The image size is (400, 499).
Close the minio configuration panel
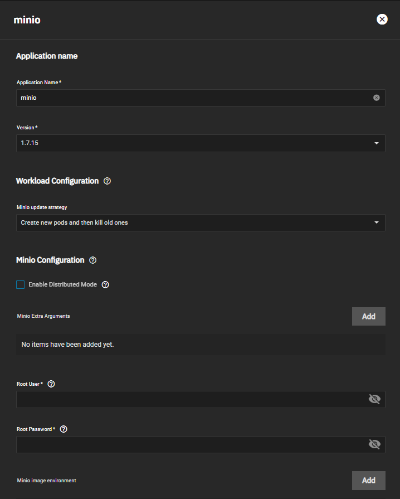tap(382, 19)
